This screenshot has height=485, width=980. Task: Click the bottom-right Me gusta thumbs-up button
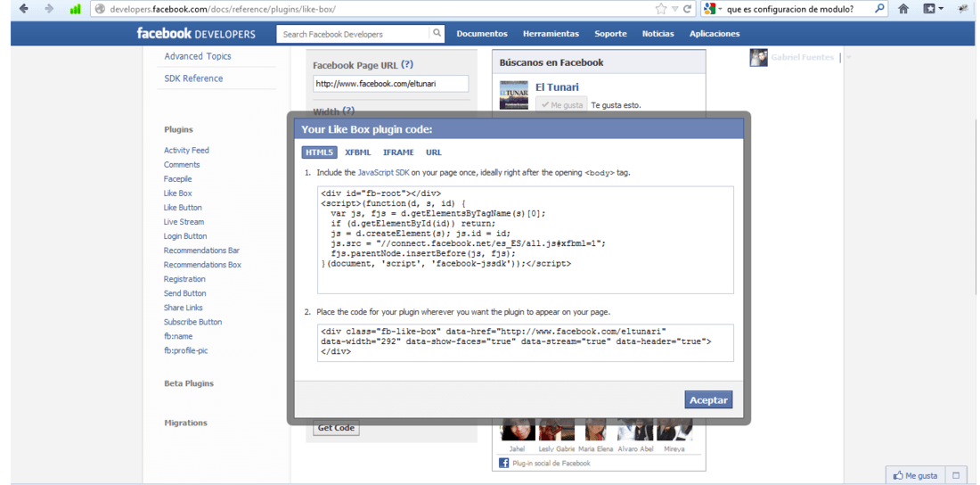coord(916,475)
